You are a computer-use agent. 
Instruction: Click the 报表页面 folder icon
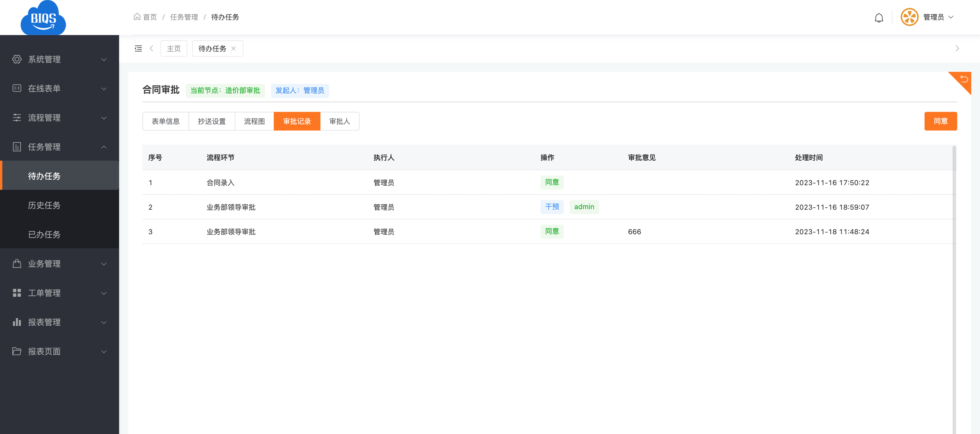(x=17, y=351)
